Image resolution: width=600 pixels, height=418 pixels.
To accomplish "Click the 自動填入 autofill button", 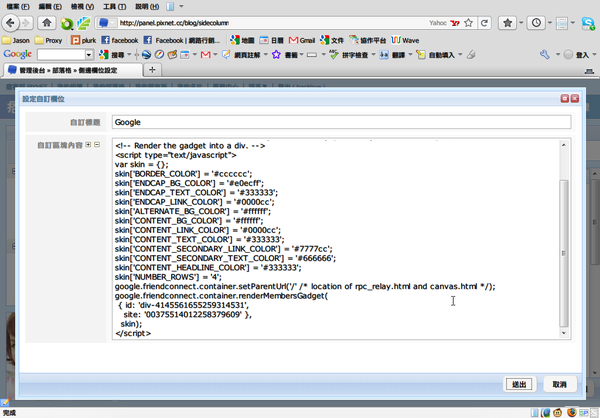I will point(435,55).
